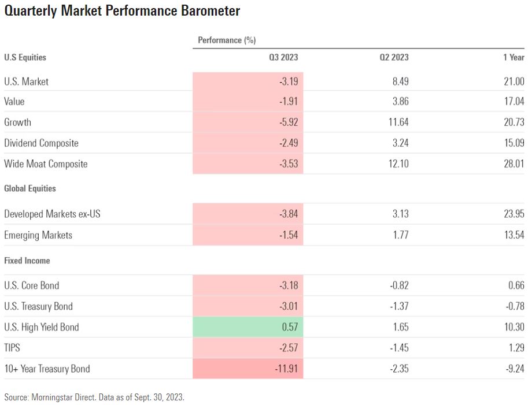Click the Wide Moat Composite label
This screenshot has height=405, width=532.
pyautogui.click(x=46, y=164)
